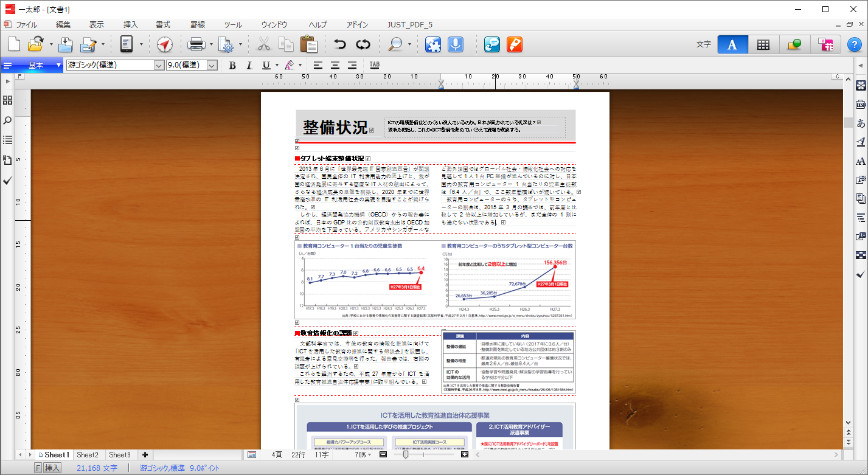Click the add new sheet plus button
This screenshot has width=868, height=475.
[145, 455]
